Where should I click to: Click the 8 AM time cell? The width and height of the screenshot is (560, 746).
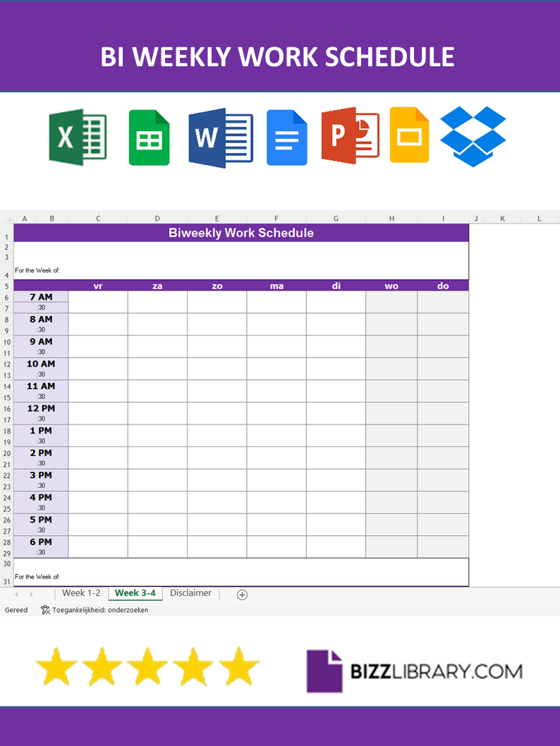pos(41,319)
